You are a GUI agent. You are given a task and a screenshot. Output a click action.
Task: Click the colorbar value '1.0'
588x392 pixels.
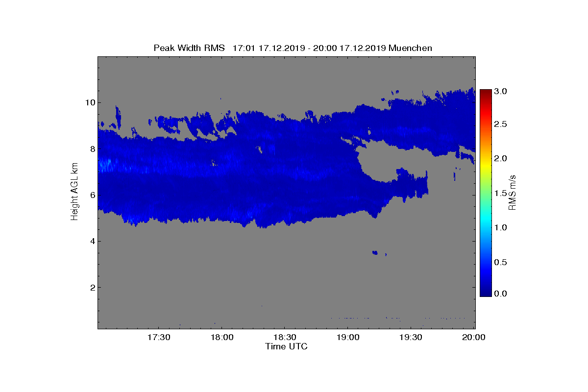coord(501,227)
